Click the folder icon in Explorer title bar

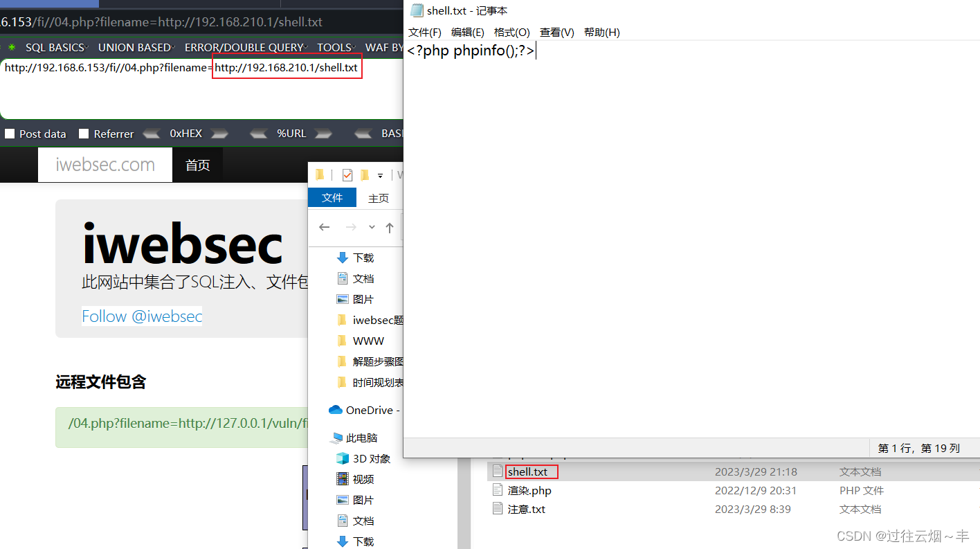[320, 175]
